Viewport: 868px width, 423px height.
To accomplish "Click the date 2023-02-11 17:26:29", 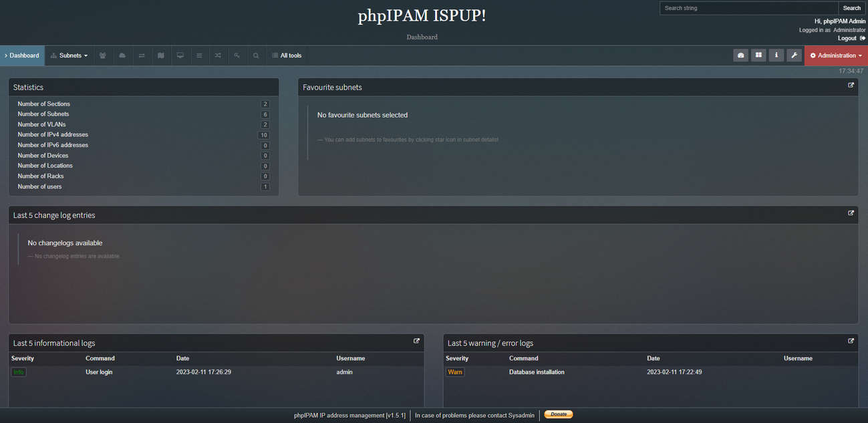I will click(204, 372).
